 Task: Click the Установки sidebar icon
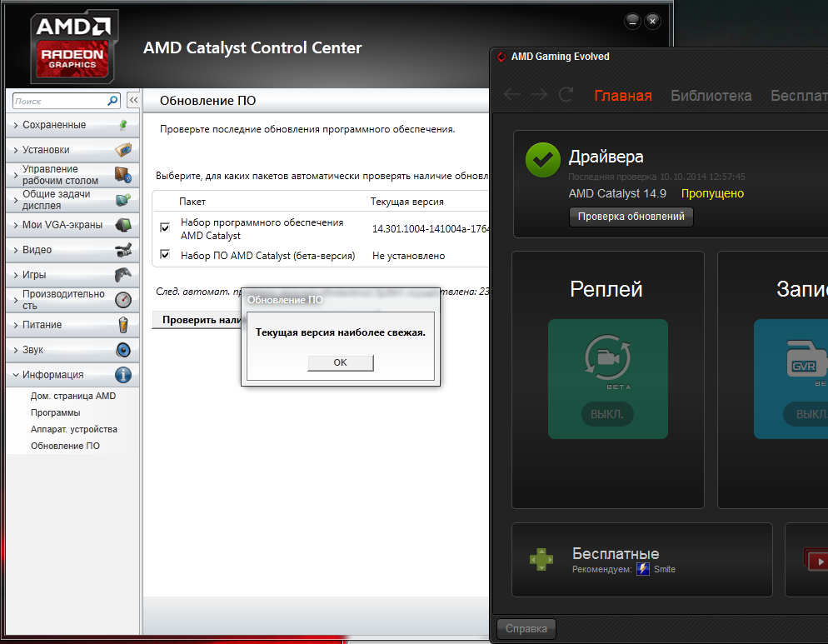pyautogui.click(x=123, y=150)
